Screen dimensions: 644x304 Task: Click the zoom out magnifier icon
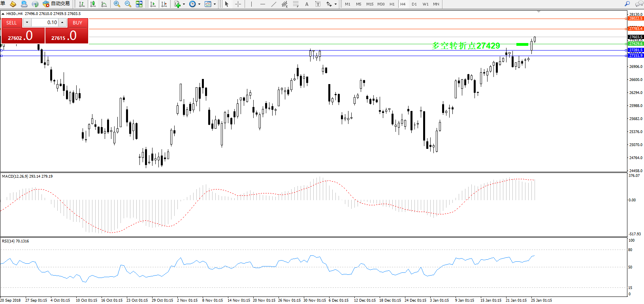point(128,4)
